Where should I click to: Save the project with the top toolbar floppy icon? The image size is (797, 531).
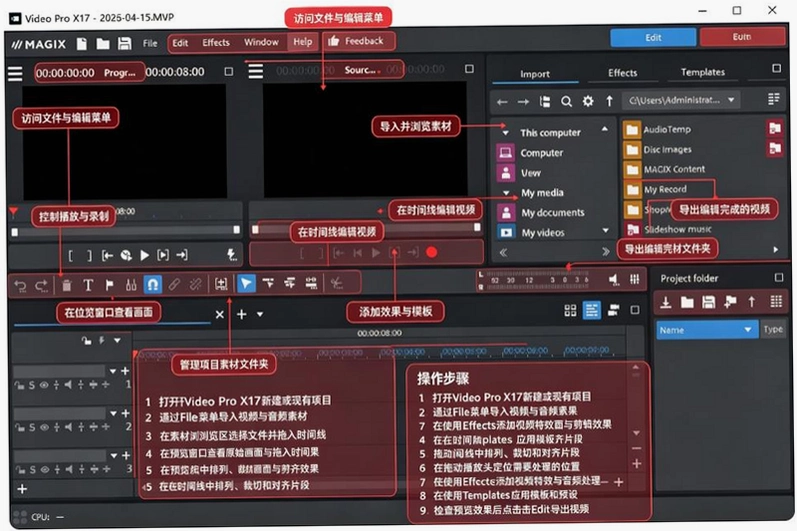(x=125, y=44)
